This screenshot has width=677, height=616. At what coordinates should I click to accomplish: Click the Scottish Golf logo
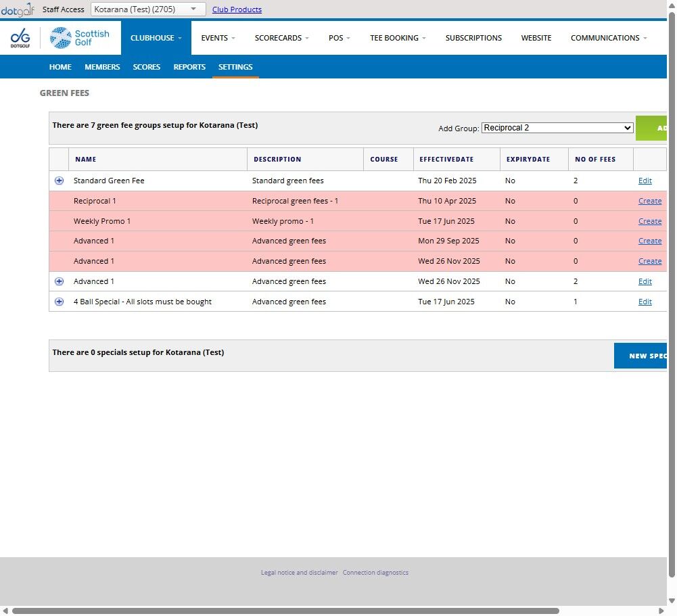pyautogui.click(x=80, y=38)
